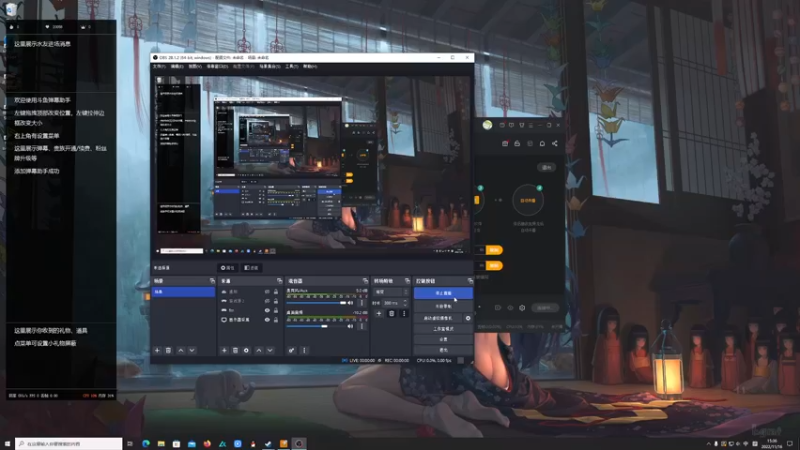Pop out the Scene Transitions dock

(x=407, y=281)
